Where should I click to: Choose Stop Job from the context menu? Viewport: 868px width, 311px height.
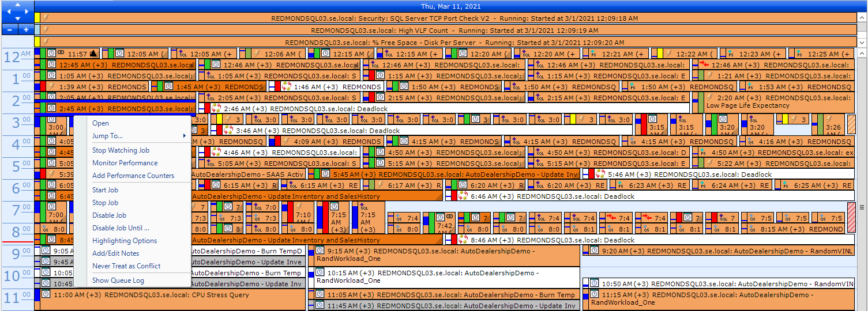(105, 203)
